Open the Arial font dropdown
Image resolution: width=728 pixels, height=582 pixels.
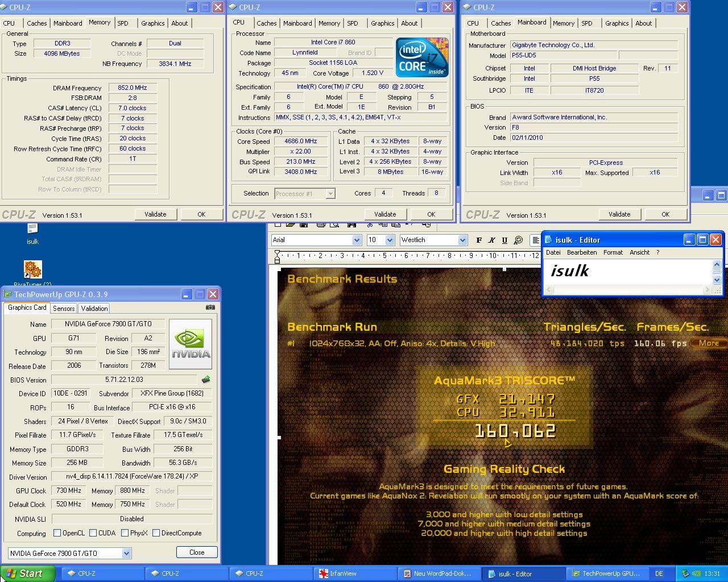click(357, 240)
